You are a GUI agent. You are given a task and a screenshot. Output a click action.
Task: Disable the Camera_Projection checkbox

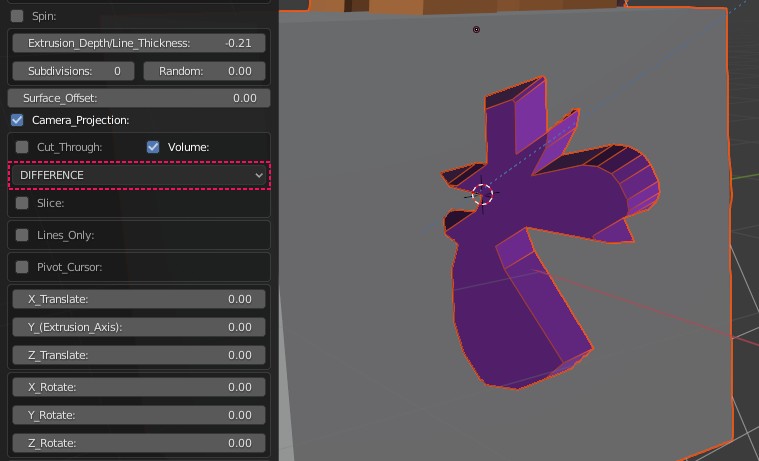[x=17, y=120]
